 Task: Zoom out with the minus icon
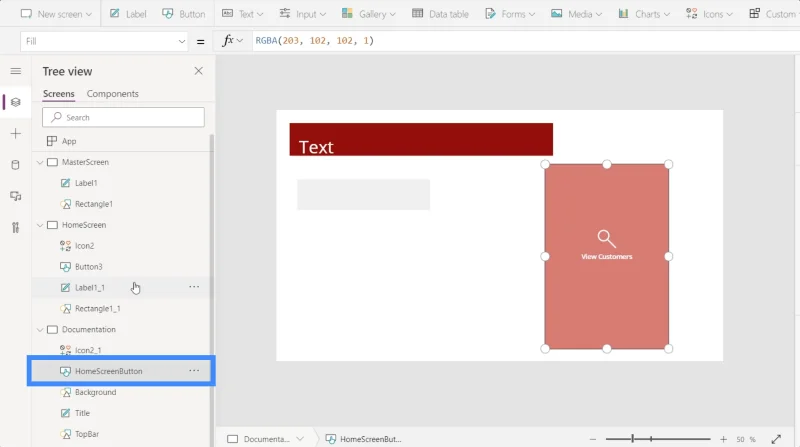(x=592, y=439)
